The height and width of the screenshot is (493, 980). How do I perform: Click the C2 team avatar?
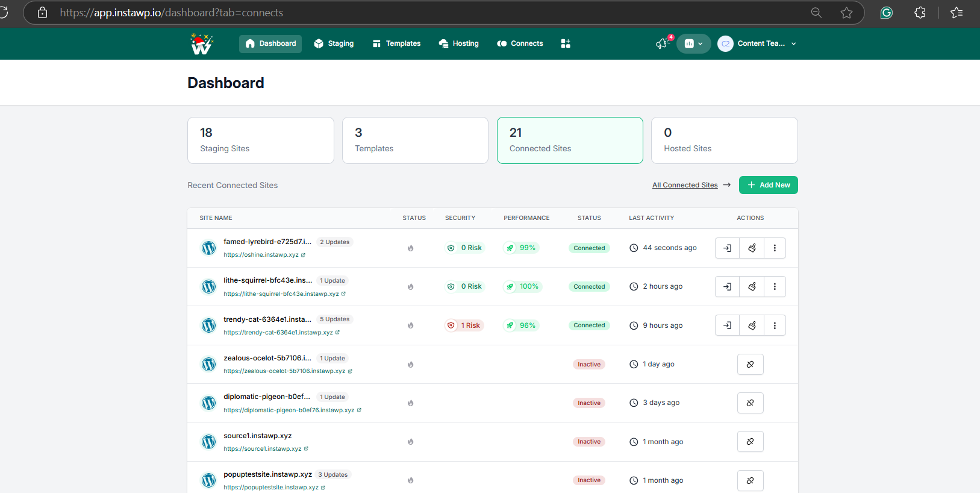click(725, 43)
